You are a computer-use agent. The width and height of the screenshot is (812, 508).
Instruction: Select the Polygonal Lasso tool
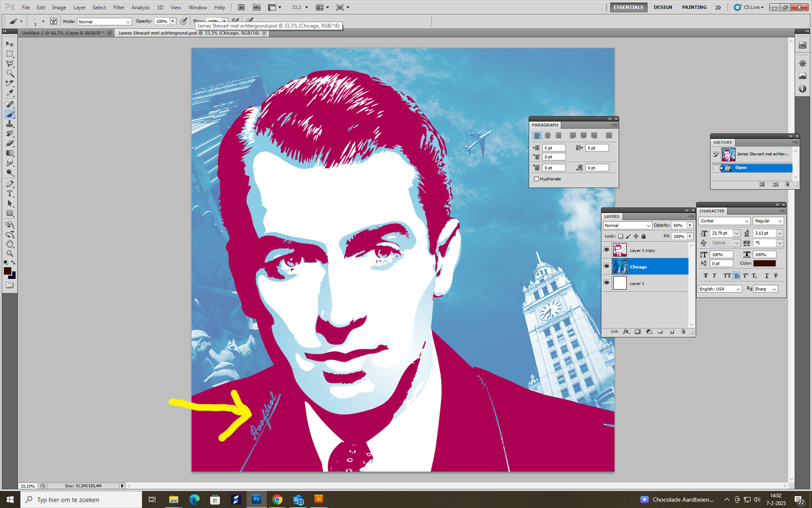click(10, 63)
